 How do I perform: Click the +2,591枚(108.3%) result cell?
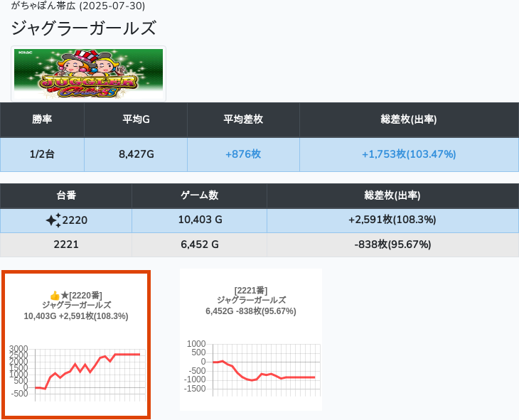coord(392,220)
